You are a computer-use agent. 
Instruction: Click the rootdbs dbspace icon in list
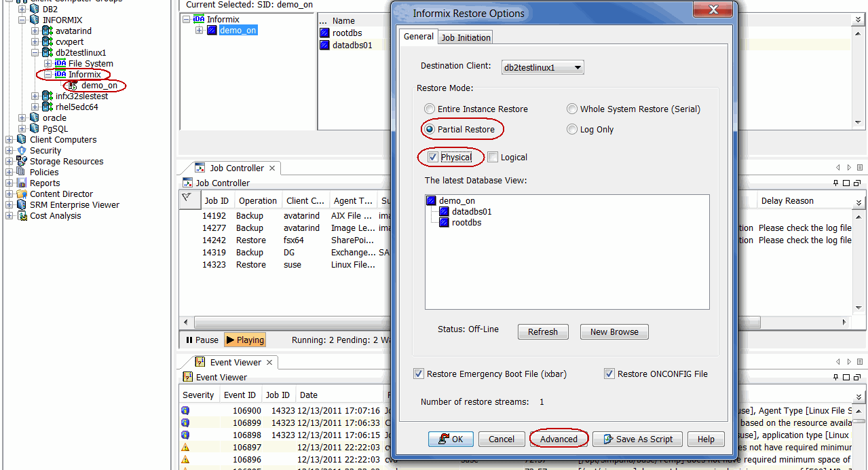[324, 33]
